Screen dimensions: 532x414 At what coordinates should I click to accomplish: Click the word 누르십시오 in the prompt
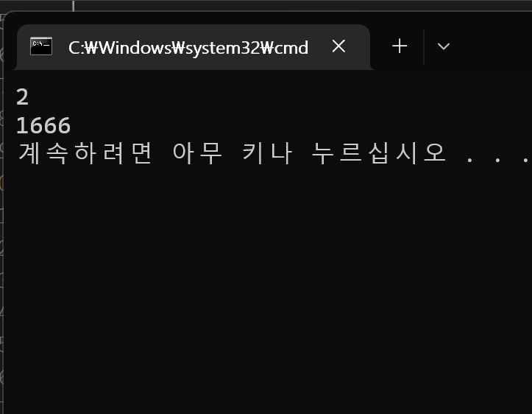(x=379, y=153)
